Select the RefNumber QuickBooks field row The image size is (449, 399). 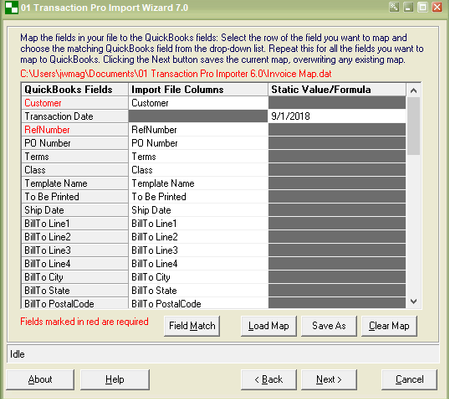click(x=75, y=130)
